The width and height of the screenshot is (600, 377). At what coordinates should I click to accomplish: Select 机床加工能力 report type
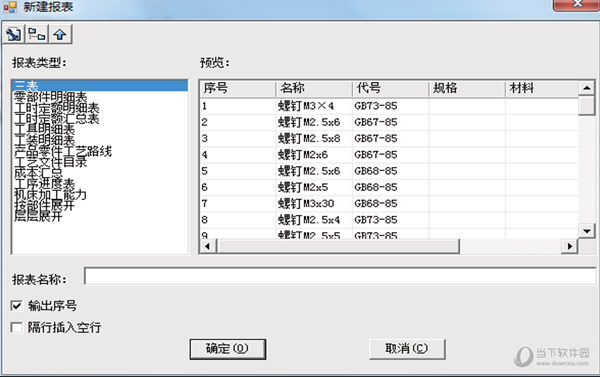(x=51, y=194)
